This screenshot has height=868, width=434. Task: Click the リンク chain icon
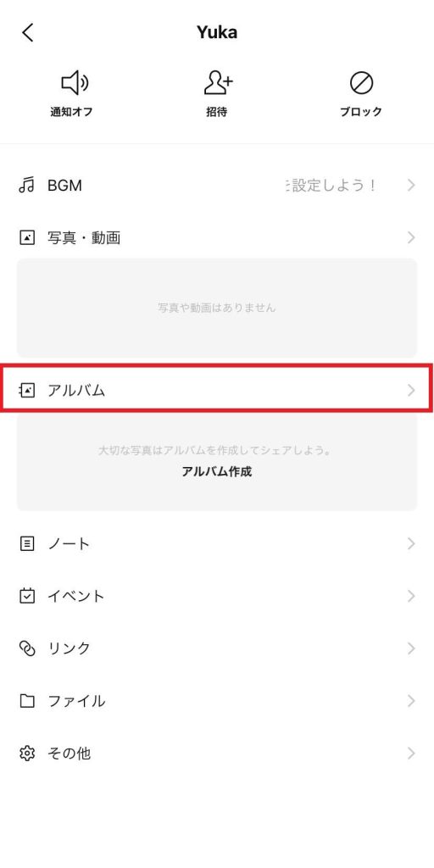[x=26, y=648]
